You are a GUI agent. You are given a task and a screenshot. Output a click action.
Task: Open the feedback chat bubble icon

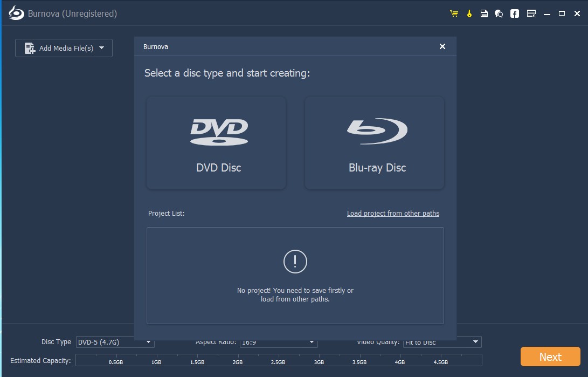pyautogui.click(x=499, y=13)
